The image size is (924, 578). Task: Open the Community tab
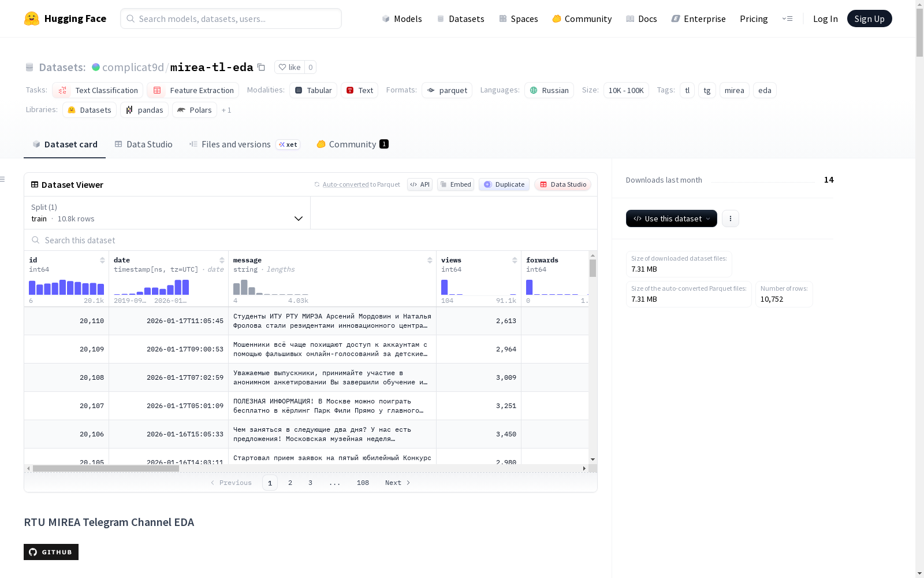tap(352, 144)
